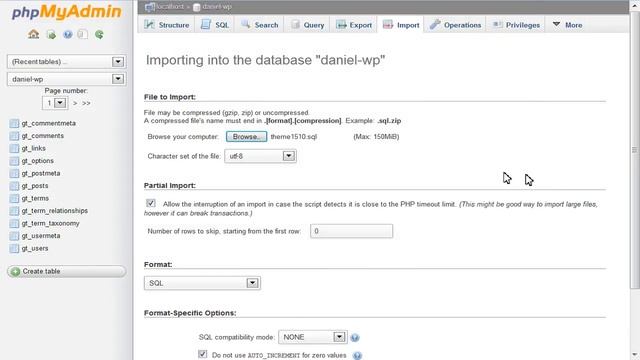The width and height of the screenshot is (640, 360).
Task: Click the page vertical scrollbar thumb
Action: [635, 150]
